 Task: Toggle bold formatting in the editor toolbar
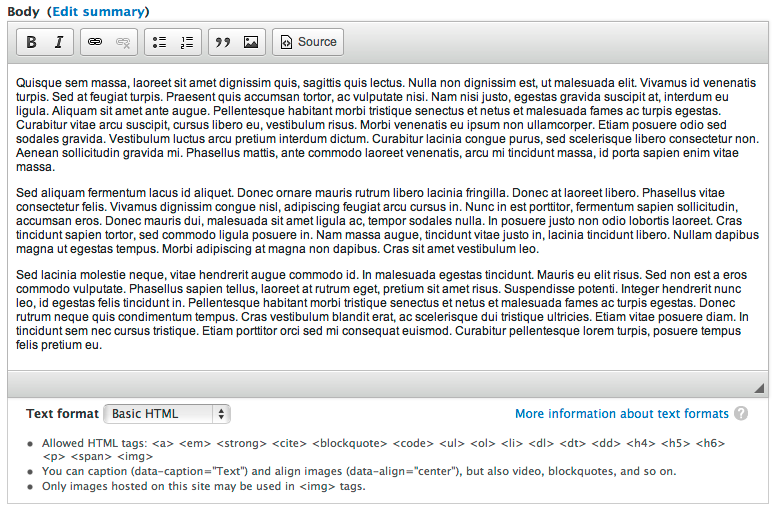[32, 42]
